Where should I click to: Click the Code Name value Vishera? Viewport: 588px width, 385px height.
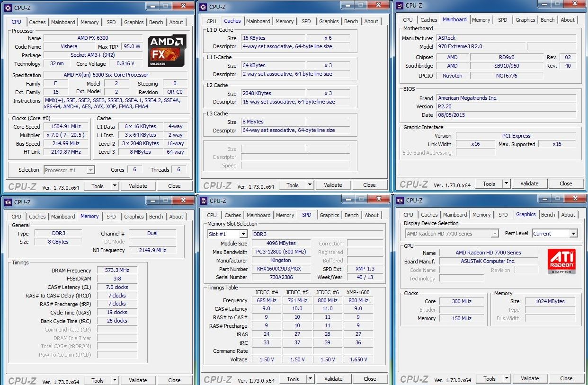69,46
